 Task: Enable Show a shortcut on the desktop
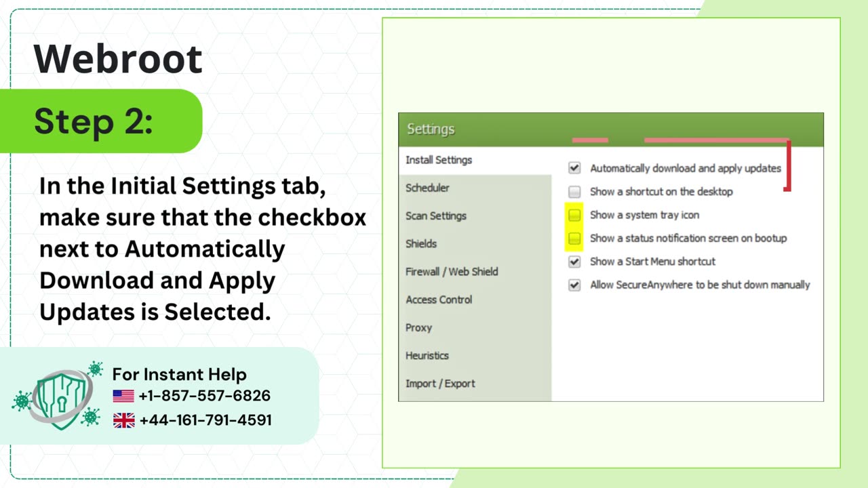[x=574, y=192]
